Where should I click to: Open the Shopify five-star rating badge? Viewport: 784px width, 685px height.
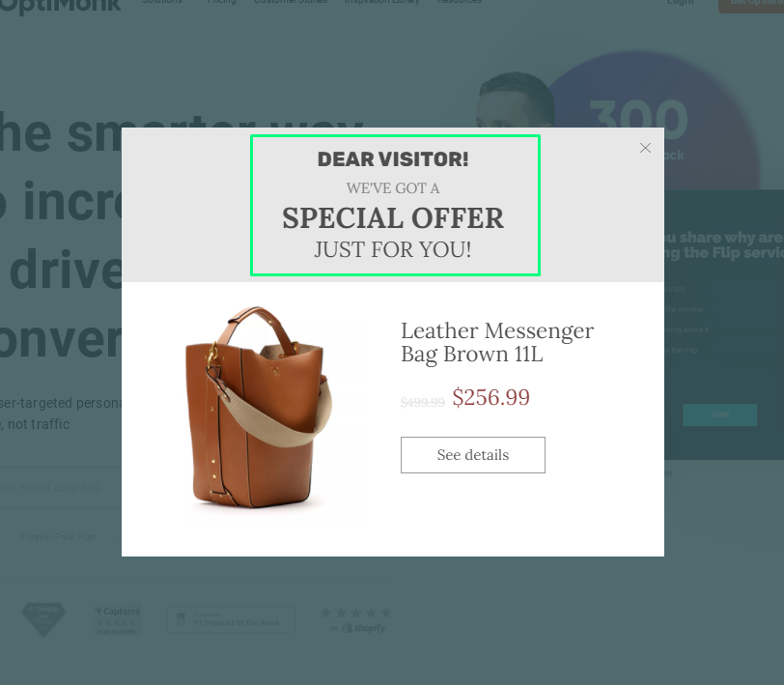tap(356, 620)
